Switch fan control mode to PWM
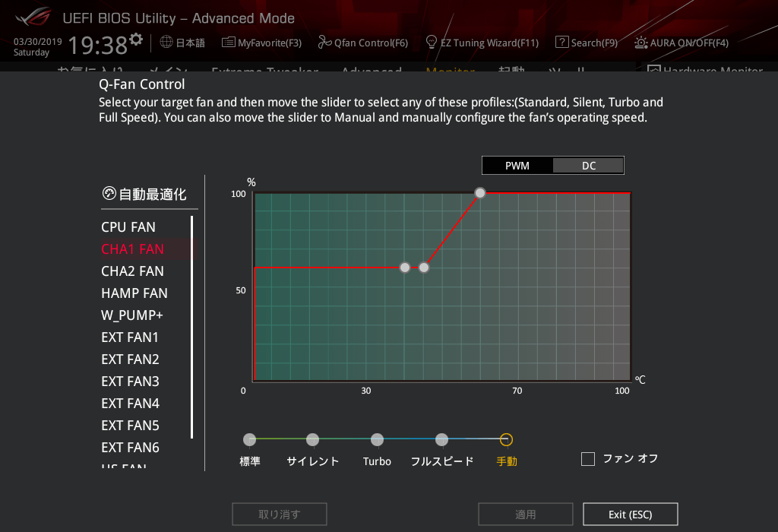The image size is (778, 532). pyautogui.click(x=517, y=166)
